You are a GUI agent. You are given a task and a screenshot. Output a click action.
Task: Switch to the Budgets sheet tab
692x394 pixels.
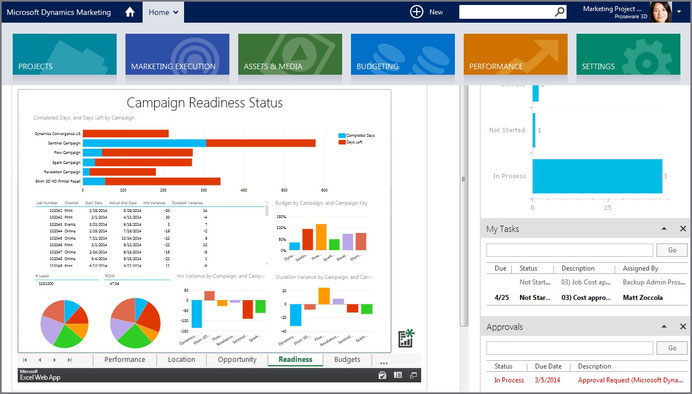[347, 360]
